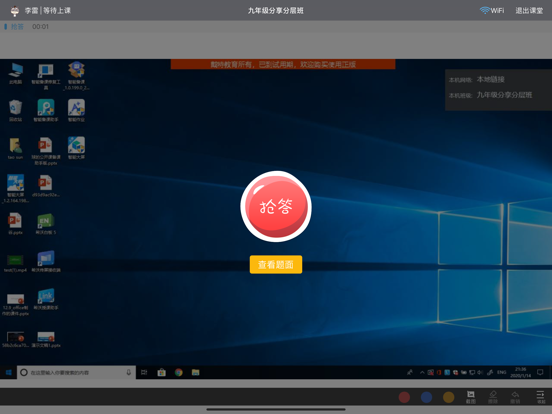
Task: Click the taskbar search box
Action: (76, 372)
